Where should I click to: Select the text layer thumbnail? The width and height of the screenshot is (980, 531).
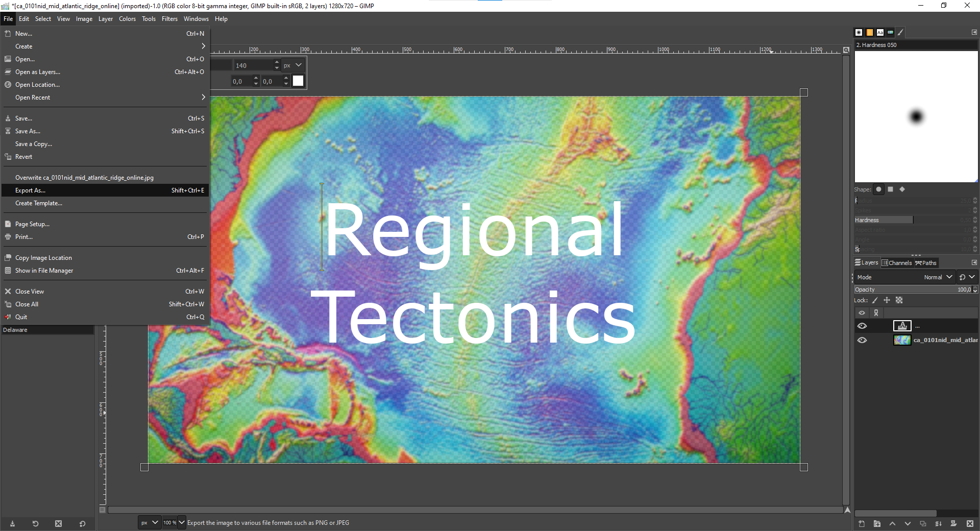point(902,326)
